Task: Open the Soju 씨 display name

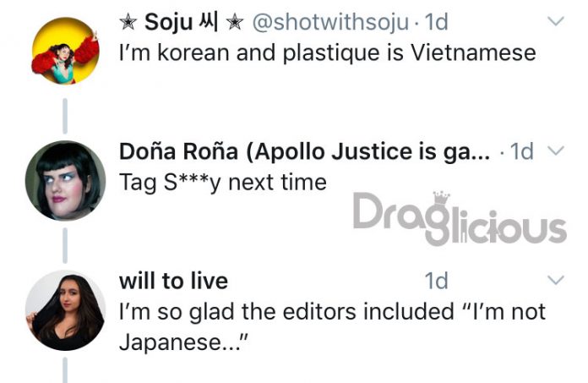Action: click(181, 22)
